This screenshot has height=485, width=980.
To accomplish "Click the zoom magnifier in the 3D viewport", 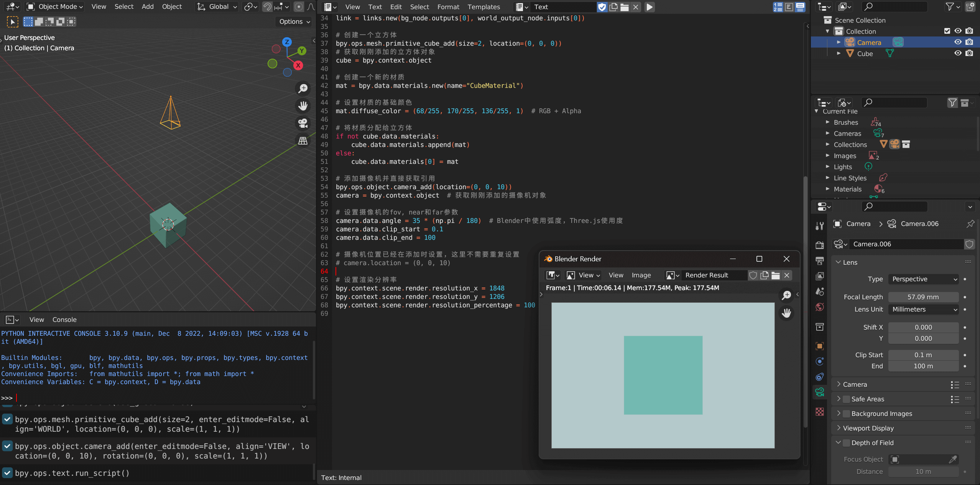I will tap(303, 89).
